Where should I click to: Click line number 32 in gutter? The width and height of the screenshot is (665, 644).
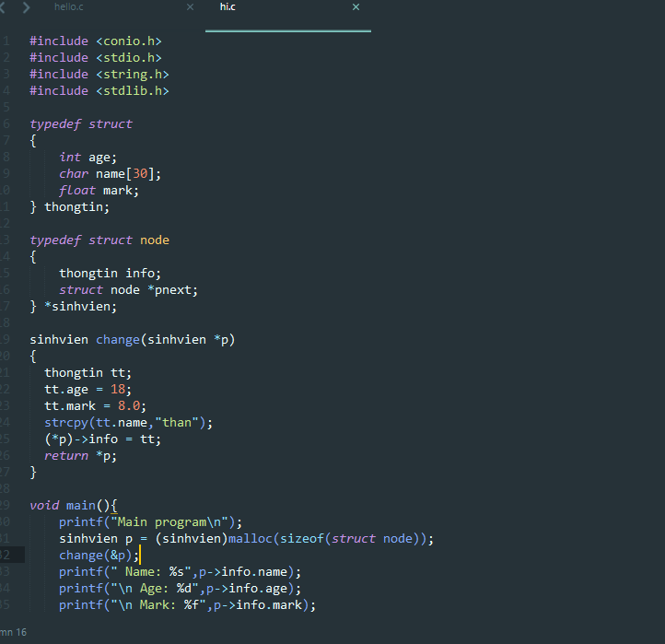(x=6, y=555)
